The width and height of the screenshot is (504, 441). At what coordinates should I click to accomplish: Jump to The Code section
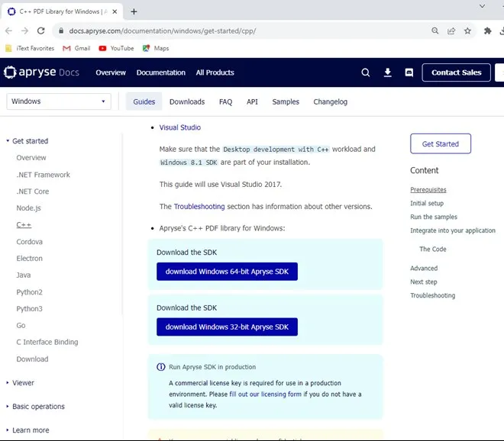pos(433,249)
